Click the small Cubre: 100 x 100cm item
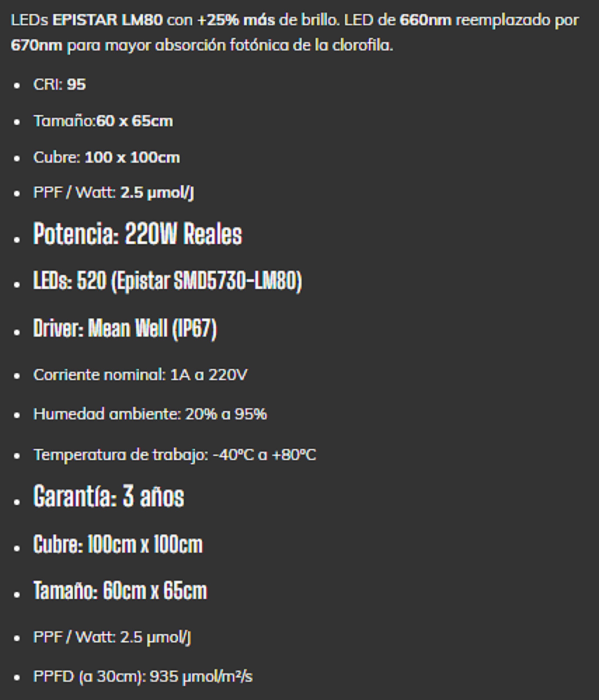 106,157
